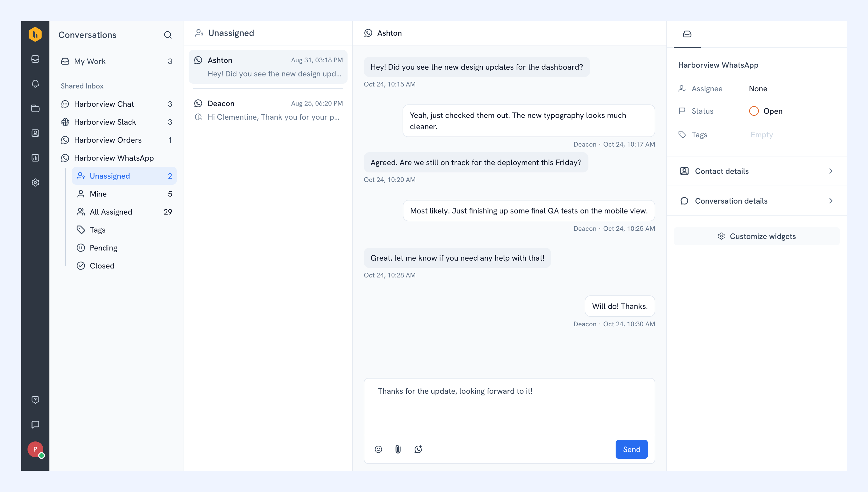Click message 'Most likely. Just finishing up'
Screen dimensions: 868x492
click(x=529, y=211)
